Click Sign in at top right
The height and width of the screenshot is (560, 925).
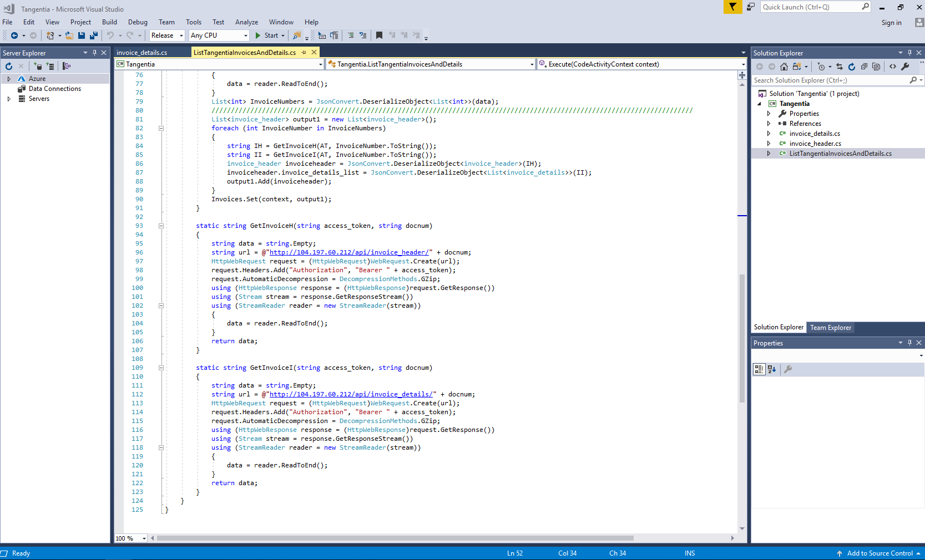tap(891, 23)
